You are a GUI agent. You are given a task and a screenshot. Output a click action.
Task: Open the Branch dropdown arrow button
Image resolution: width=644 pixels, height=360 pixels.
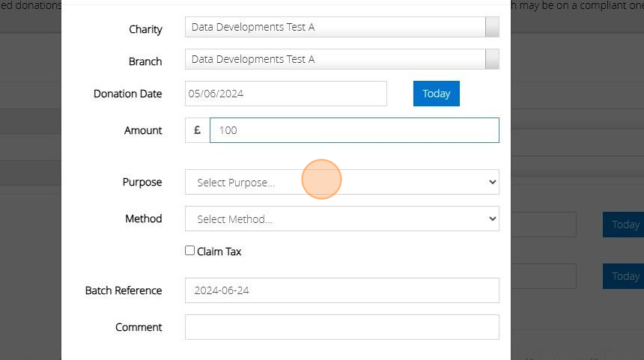click(x=492, y=59)
